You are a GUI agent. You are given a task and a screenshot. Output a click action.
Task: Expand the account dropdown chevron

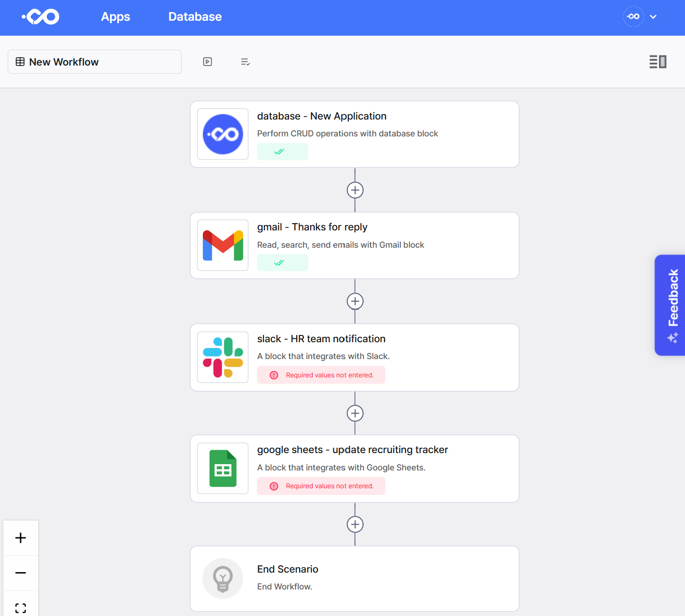(x=653, y=17)
